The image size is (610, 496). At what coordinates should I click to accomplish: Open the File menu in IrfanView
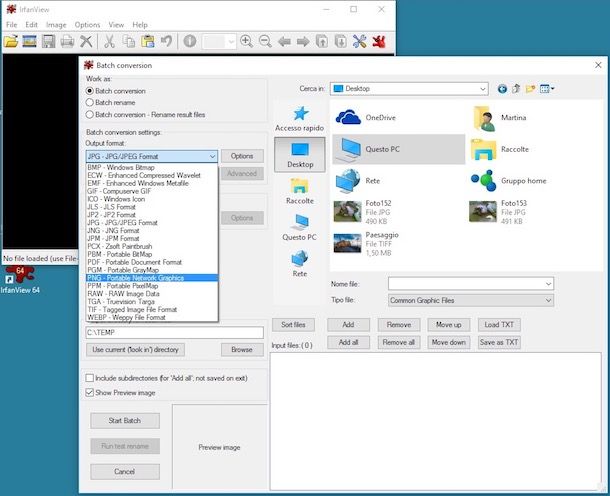(12, 25)
